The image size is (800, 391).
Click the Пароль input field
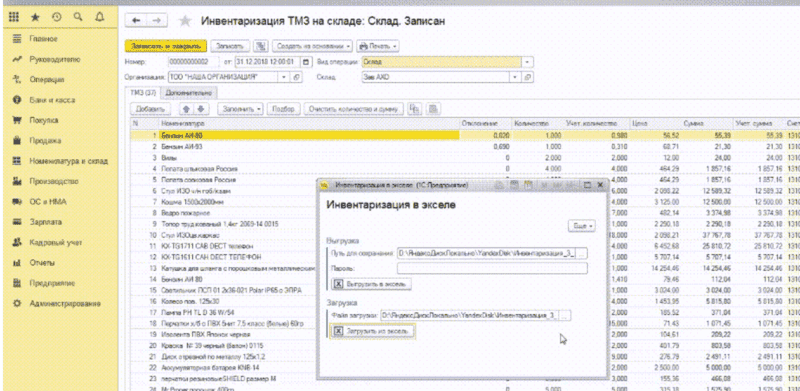pyautogui.click(x=492, y=268)
